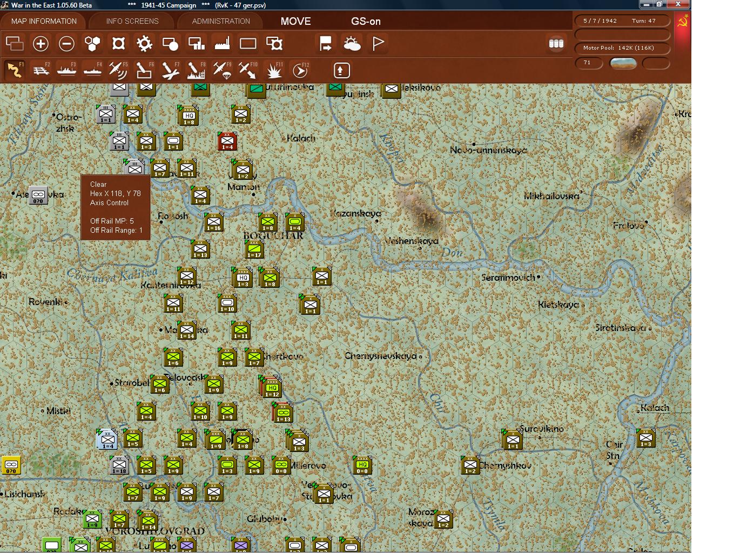Click 'Off Rail MP: 5' tooltip text
This screenshot has height=560, width=747.
[112, 221]
